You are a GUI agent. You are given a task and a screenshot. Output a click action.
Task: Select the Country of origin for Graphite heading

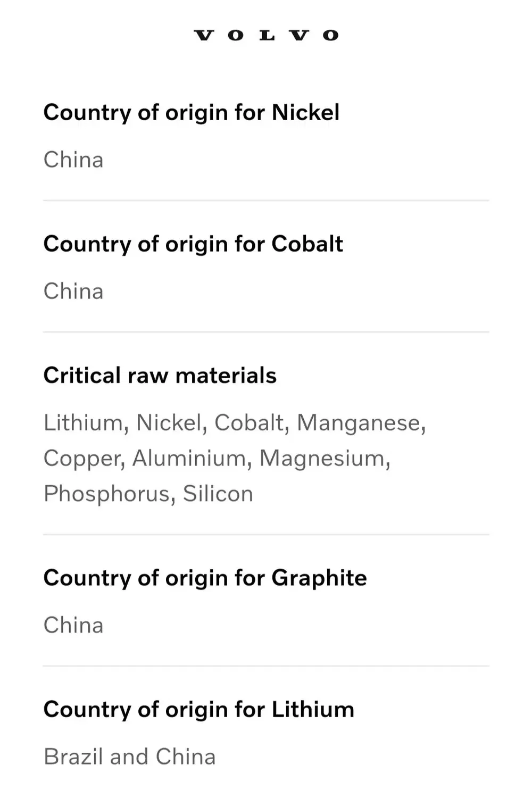205,578
